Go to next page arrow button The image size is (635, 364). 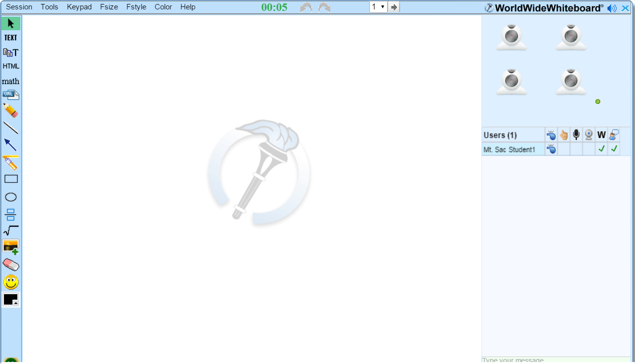coord(394,7)
